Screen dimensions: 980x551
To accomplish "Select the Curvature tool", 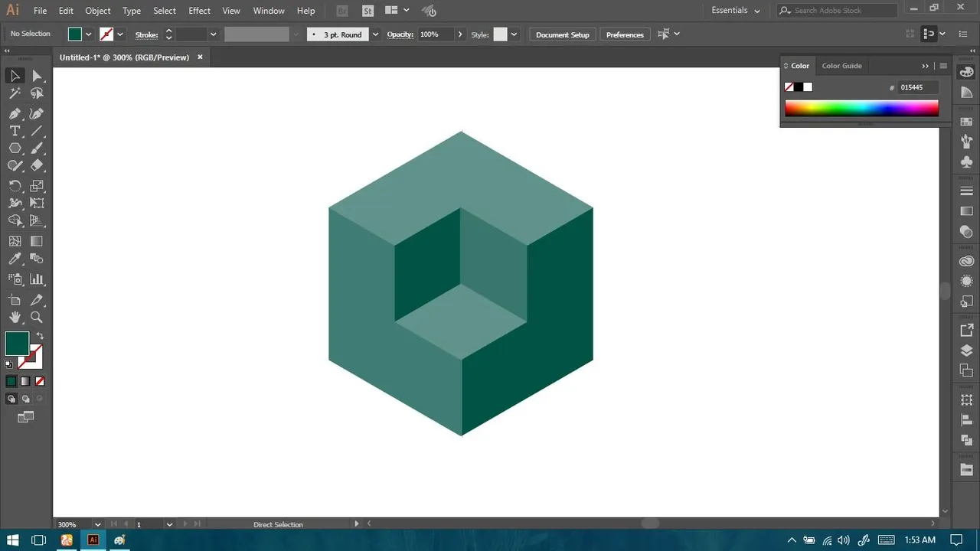I will click(37, 113).
